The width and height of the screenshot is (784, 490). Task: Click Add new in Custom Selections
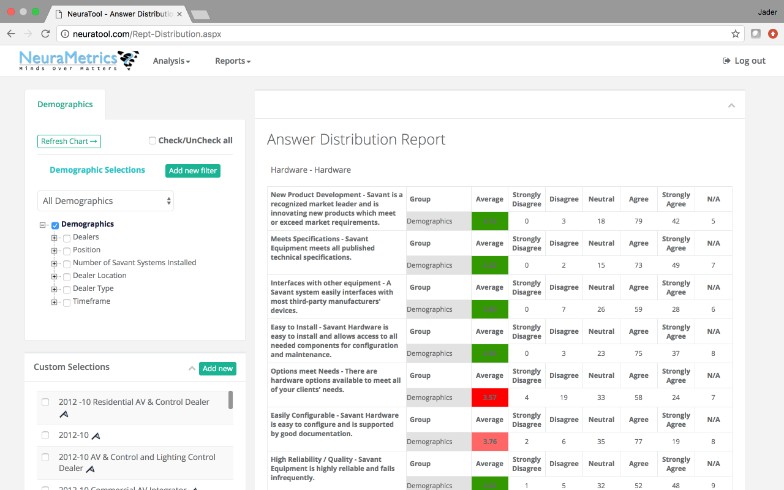click(x=218, y=368)
